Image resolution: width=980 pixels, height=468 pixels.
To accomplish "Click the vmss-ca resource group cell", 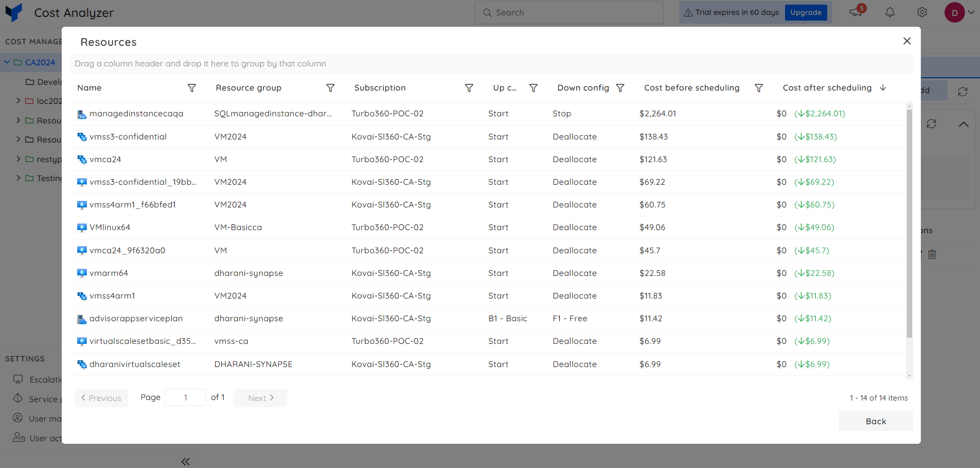I will 231,341.
